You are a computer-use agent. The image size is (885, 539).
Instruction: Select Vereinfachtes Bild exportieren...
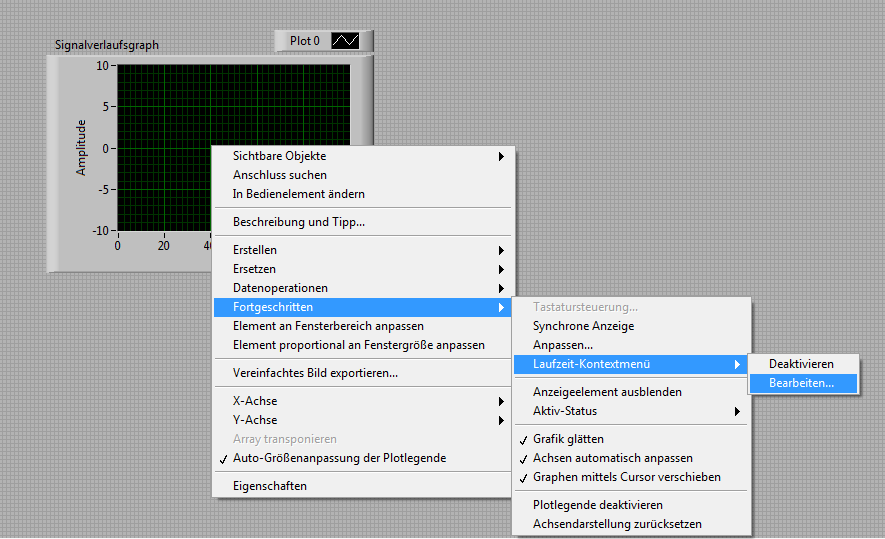pyautogui.click(x=362, y=373)
